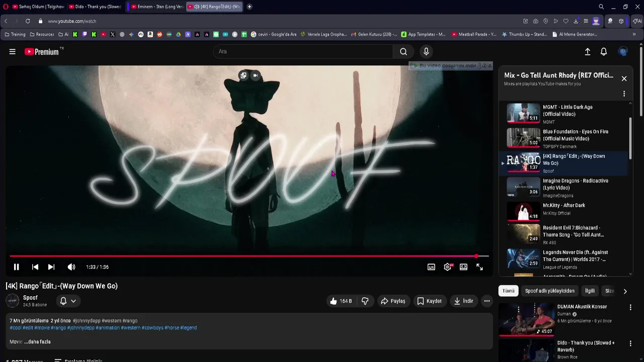644x362 pixels.
Task: Open options for DUMAN Akustik Konser
Action: click(630, 307)
